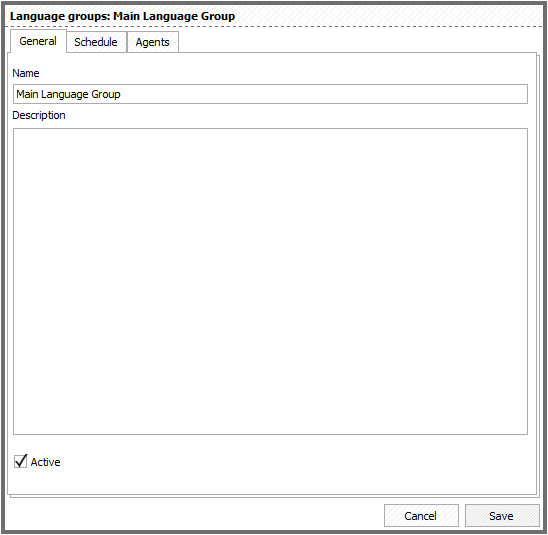548x535 pixels.
Task: Open the Agents tab
Action: click(153, 42)
